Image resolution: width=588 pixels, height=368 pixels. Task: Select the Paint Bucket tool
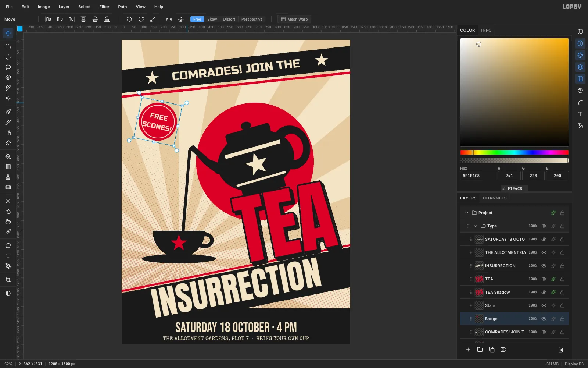point(8,156)
